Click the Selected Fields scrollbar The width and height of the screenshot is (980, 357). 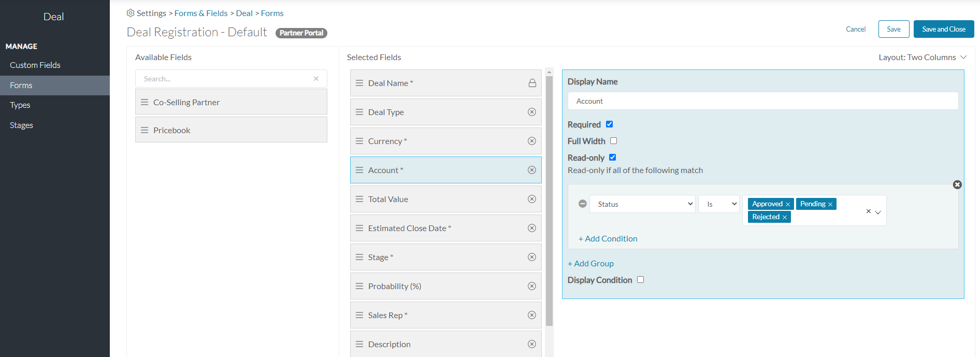tap(549, 201)
